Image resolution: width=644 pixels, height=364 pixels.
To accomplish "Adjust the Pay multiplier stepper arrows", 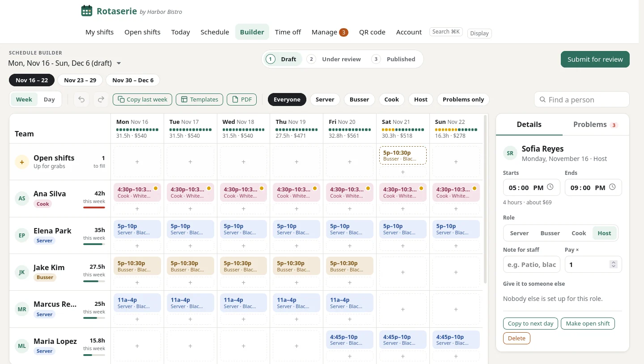I will tap(614, 265).
